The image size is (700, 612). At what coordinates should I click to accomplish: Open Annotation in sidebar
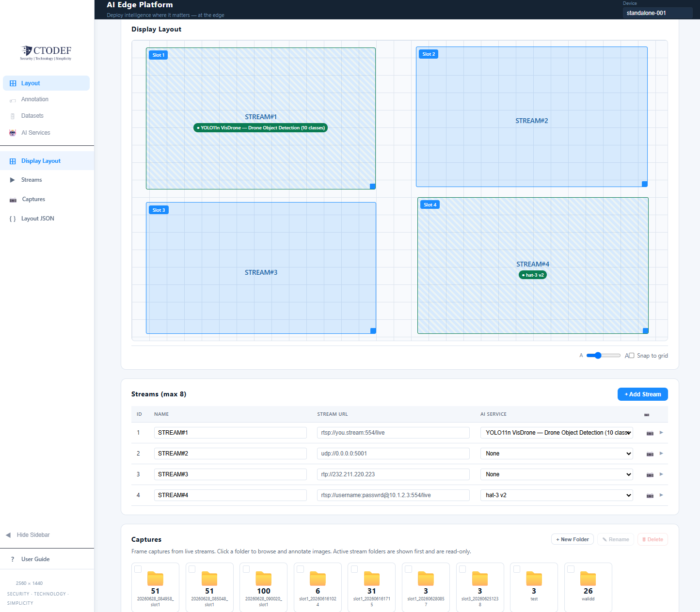coord(47,99)
